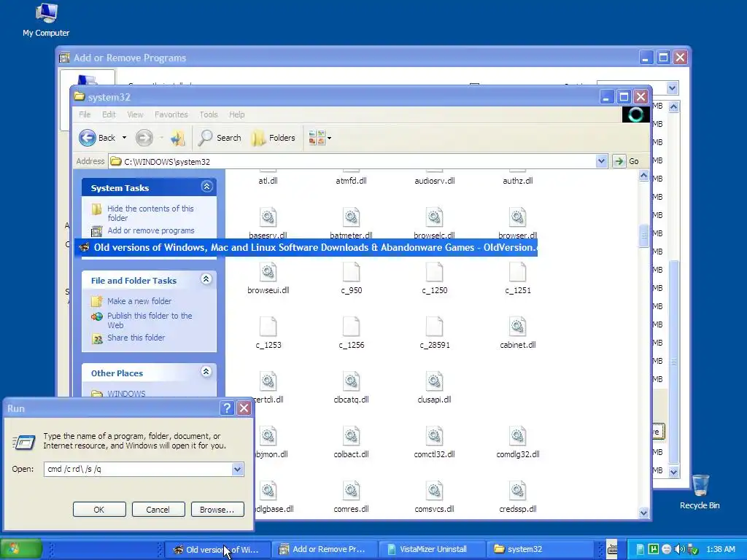Open the File menu

85,114
